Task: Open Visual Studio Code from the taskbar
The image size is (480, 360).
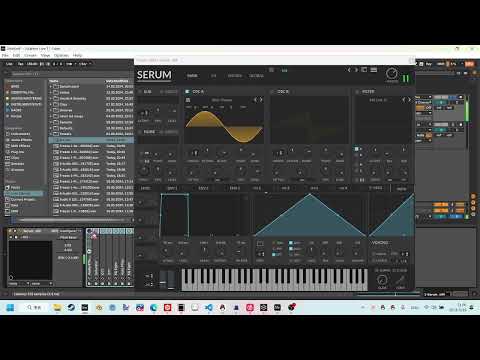Action: coord(209,307)
